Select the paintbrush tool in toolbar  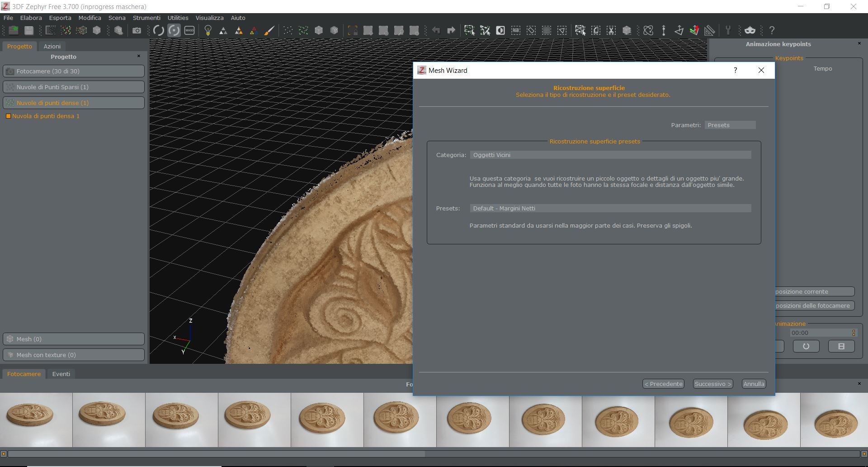269,30
